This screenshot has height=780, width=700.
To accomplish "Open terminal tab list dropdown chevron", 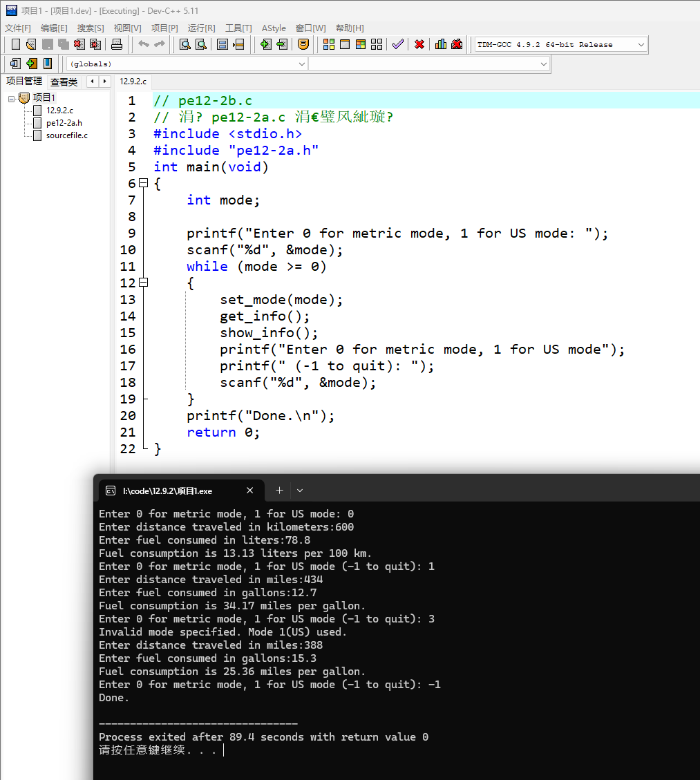I will [300, 491].
